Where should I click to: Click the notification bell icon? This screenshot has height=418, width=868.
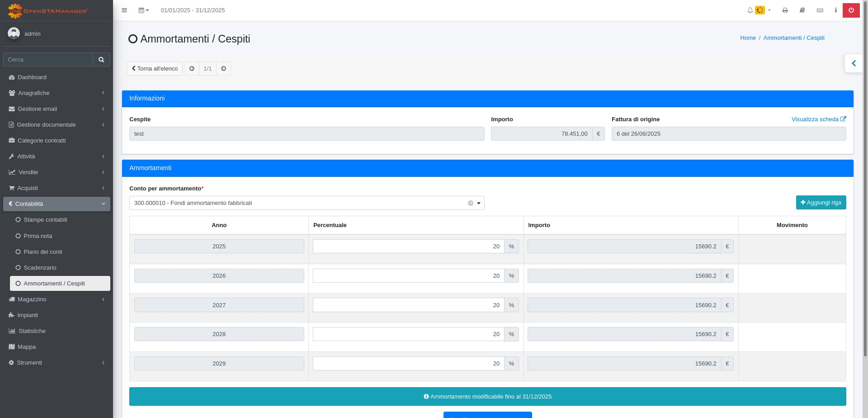[x=750, y=10]
